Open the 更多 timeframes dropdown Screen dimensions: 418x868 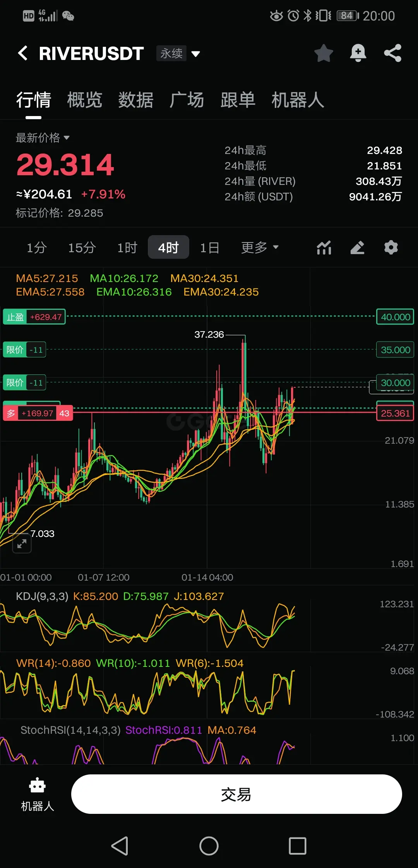260,247
